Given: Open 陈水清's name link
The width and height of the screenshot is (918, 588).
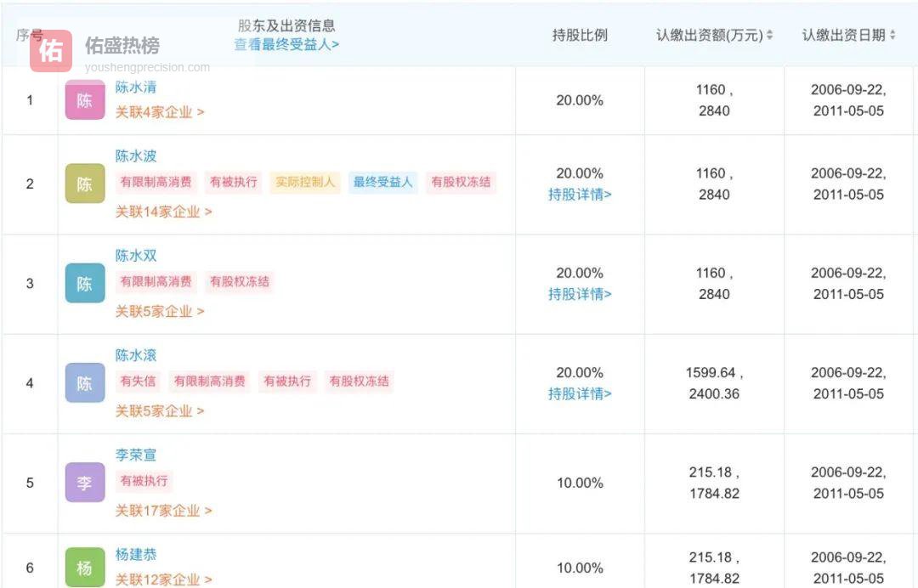Looking at the screenshot, I should (x=136, y=87).
